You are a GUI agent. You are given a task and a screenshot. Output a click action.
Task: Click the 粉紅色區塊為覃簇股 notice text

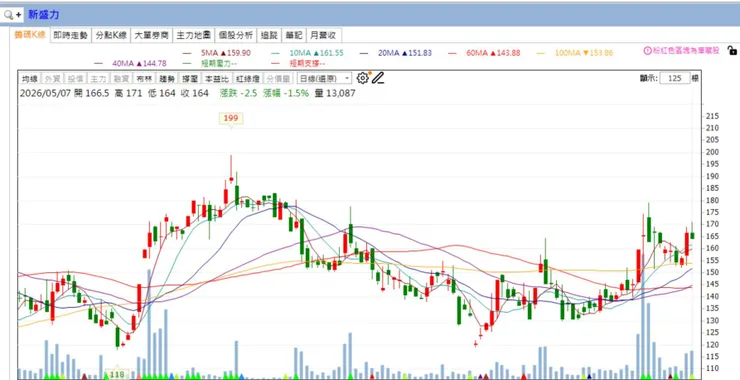click(687, 51)
